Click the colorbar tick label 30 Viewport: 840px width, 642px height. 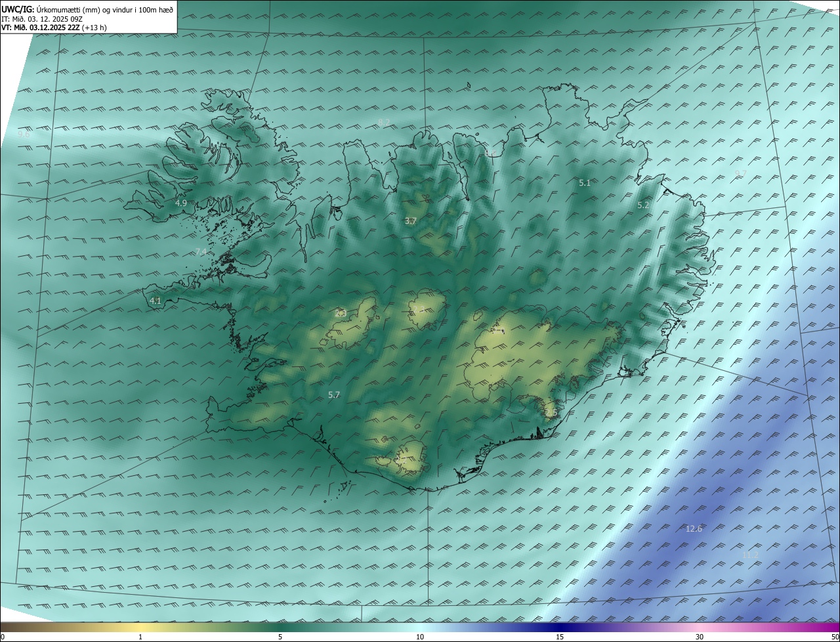click(x=700, y=637)
